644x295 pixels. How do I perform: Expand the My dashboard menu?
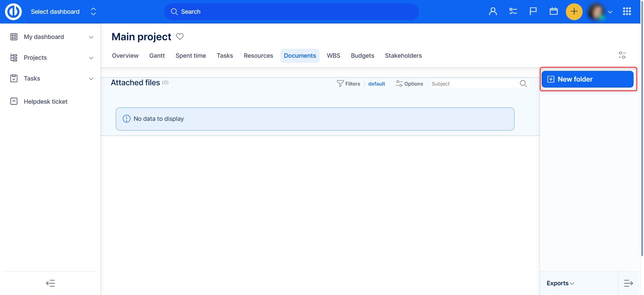[x=91, y=37]
